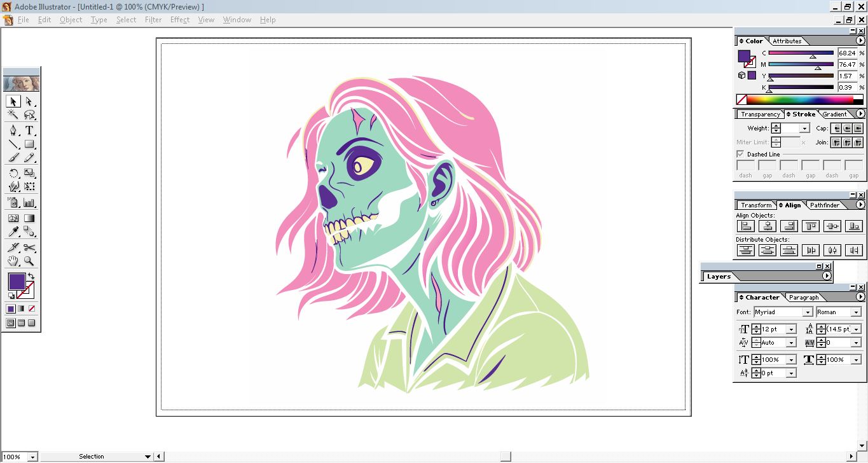Click the first Align Objects icon

tap(745, 226)
